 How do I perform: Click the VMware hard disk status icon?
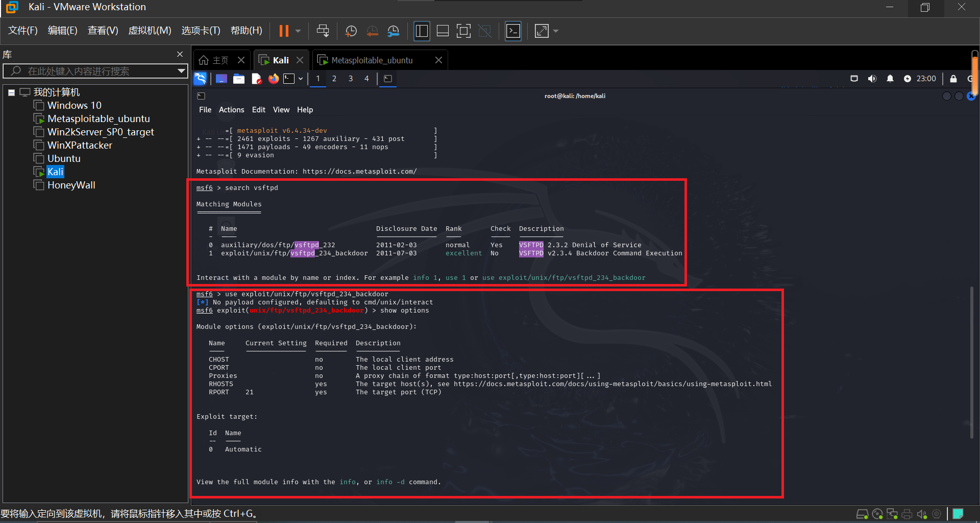(x=862, y=514)
